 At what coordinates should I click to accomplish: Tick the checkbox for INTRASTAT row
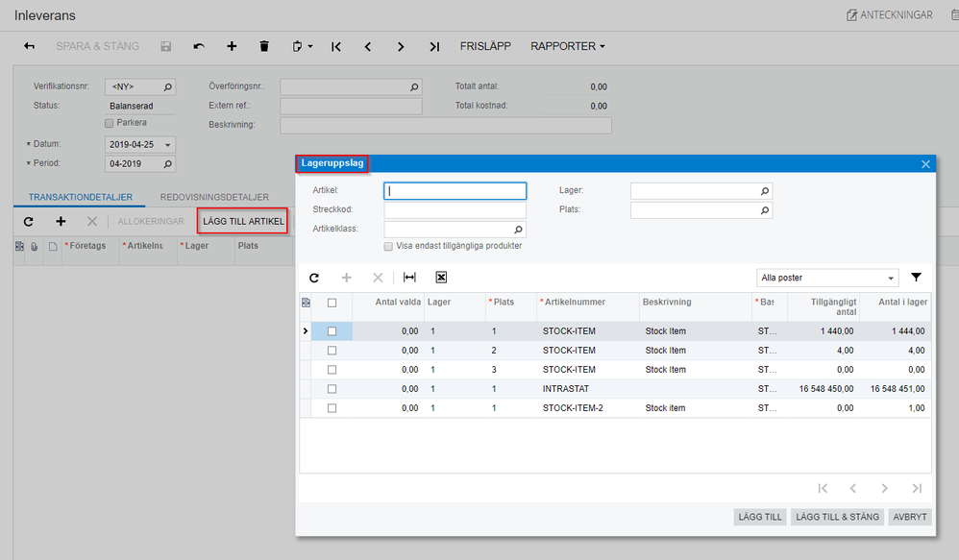(x=332, y=389)
